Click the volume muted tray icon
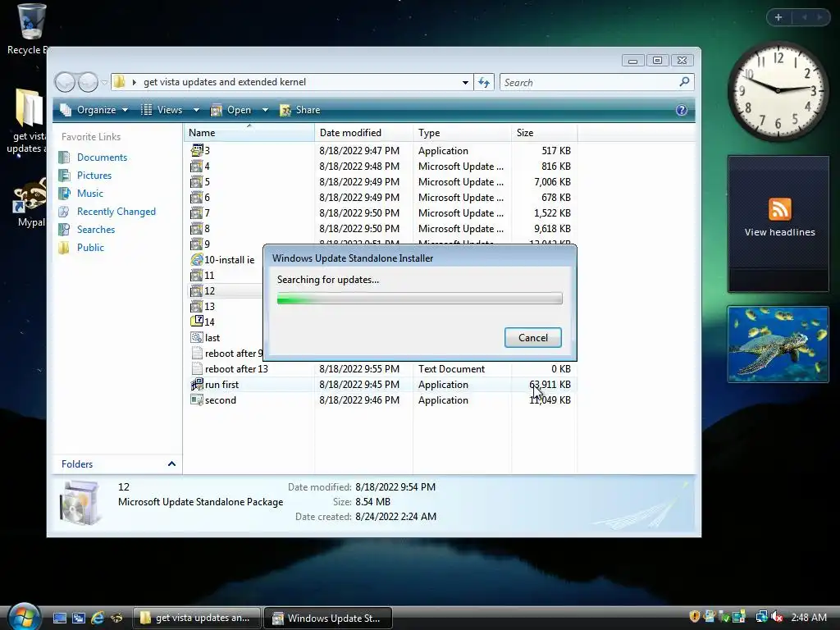 coord(776,617)
